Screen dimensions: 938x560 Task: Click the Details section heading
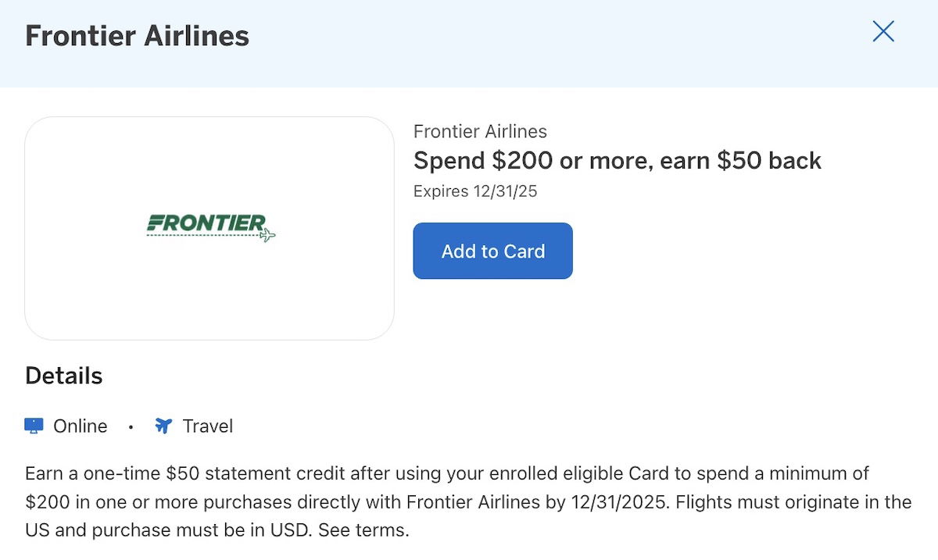pyautogui.click(x=64, y=376)
